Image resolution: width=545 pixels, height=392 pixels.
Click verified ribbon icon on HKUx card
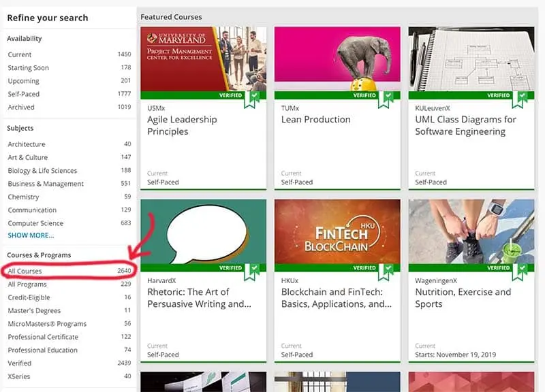[x=386, y=272]
